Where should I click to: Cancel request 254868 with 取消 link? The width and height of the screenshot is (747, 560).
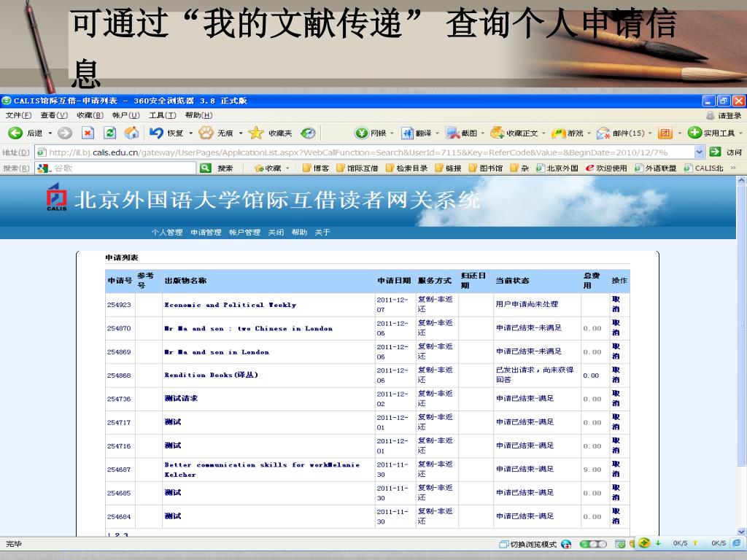click(616, 375)
